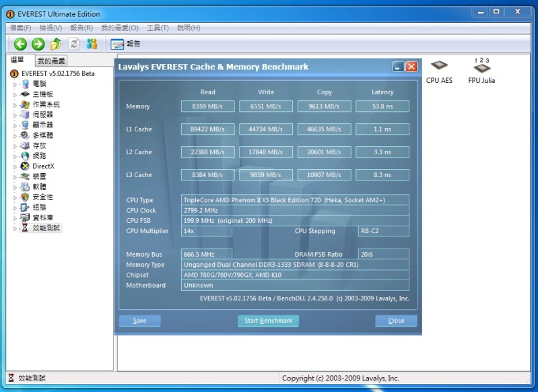Click the L1 Cache Read 89422 MB/s value
Viewport: 538px width, 392px height.
[x=207, y=129]
